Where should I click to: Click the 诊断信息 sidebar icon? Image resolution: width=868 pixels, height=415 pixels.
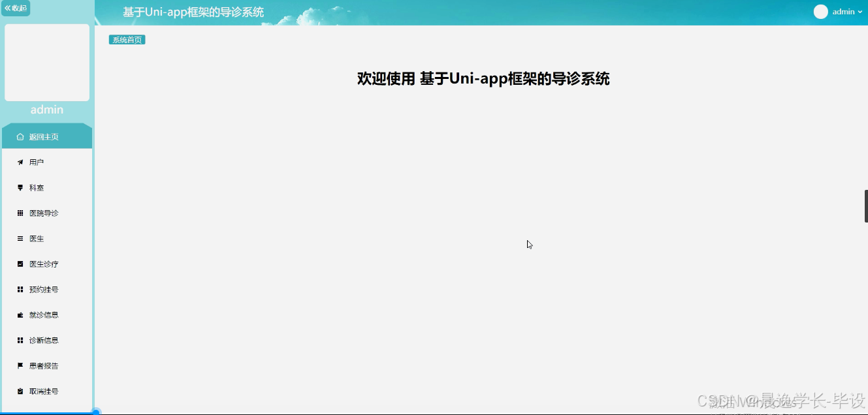pyautogui.click(x=20, y=340)
